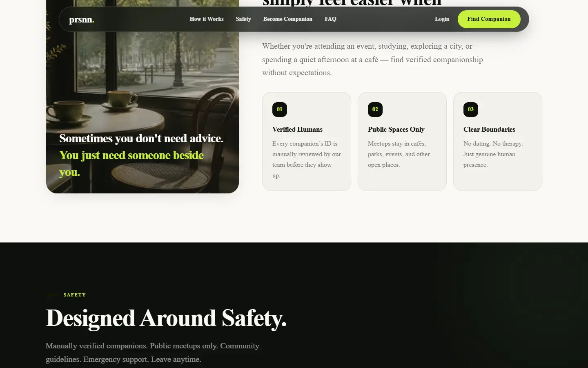Select the Clear Boundaries card title

coord(489,129)
